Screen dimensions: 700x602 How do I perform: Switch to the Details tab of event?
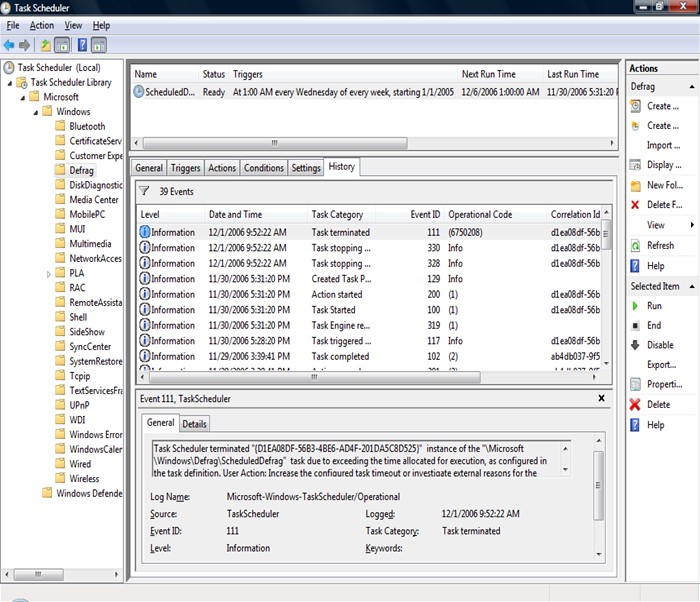pyautogui.click(x=194, y=424)
